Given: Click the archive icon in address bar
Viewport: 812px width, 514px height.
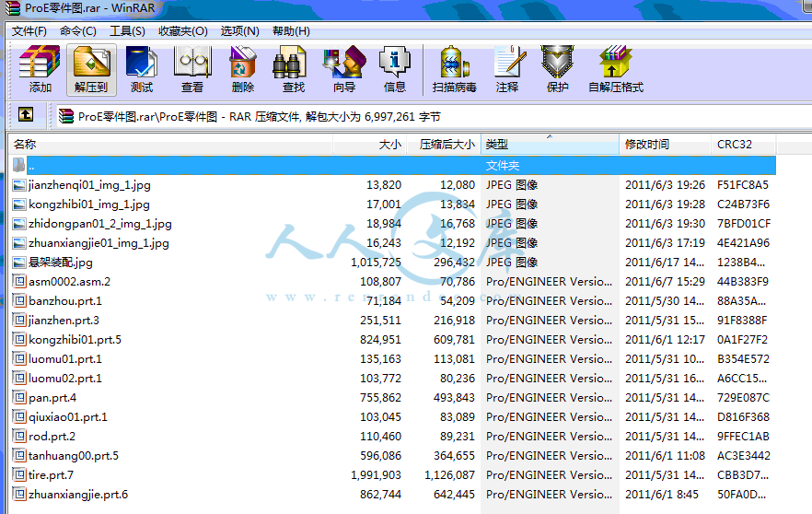Looking at the screenshot, I should click(65, 116).
